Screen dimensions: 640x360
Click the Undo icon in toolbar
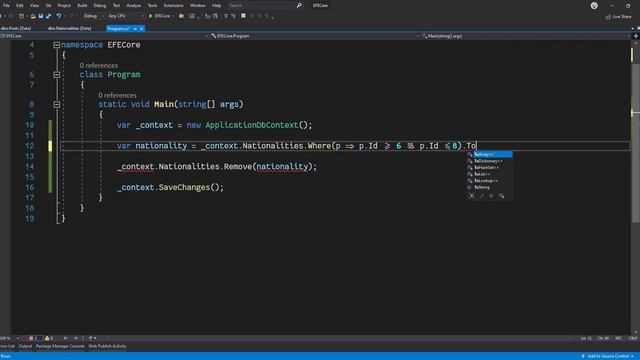(x=59, y=16)
